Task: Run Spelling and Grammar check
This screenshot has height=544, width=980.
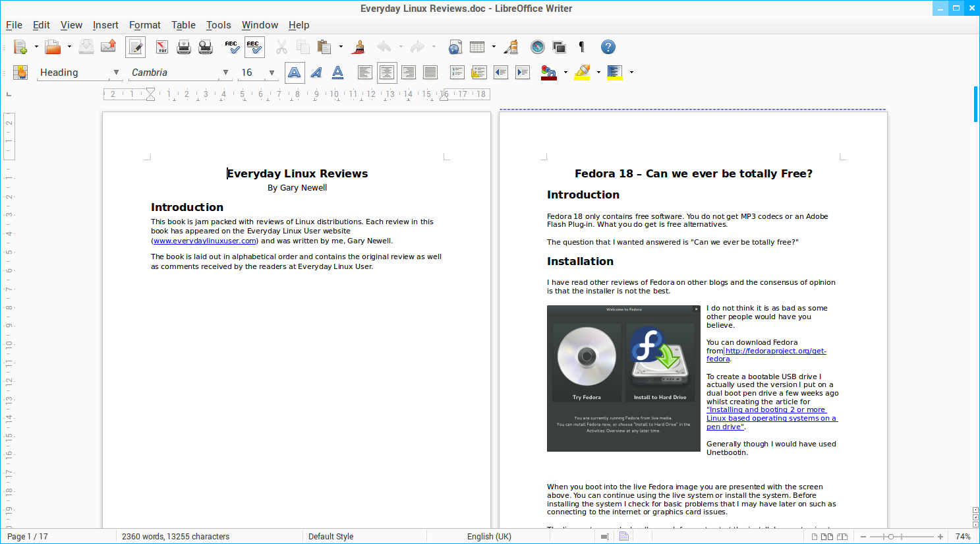Action: click(232, 47)
